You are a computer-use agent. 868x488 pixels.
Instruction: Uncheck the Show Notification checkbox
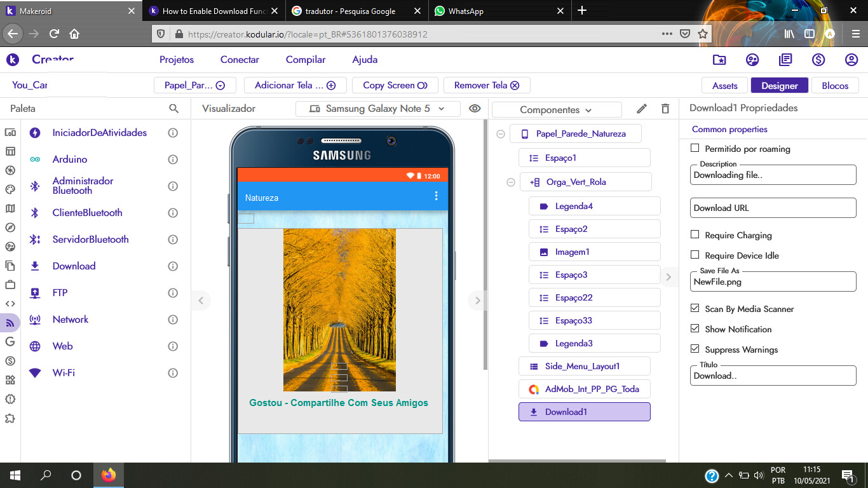(695, 329)
